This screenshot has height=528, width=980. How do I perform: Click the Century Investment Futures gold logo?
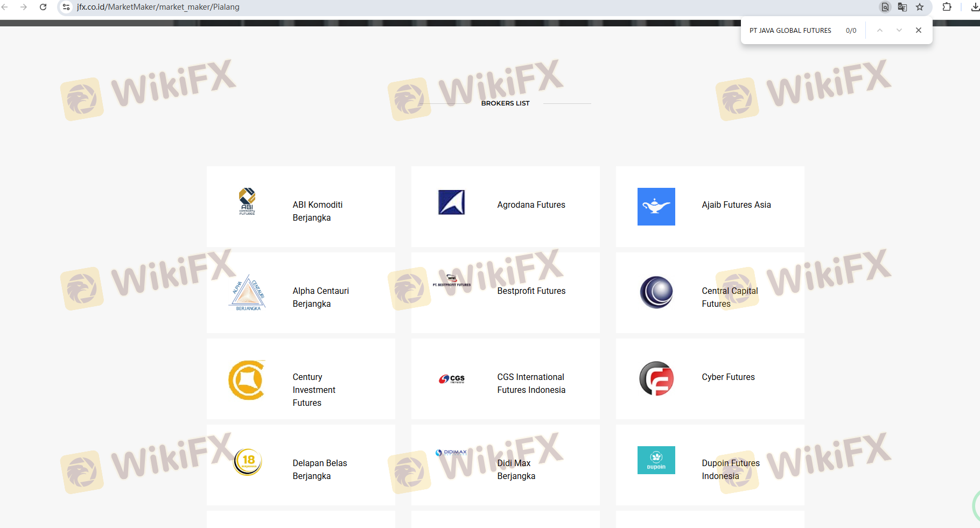click(x=247, y=380)
